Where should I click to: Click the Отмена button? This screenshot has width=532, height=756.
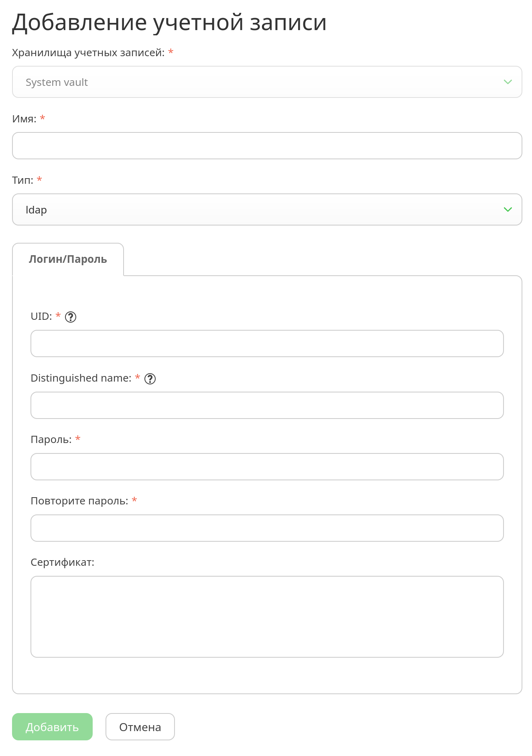[140, 727]
